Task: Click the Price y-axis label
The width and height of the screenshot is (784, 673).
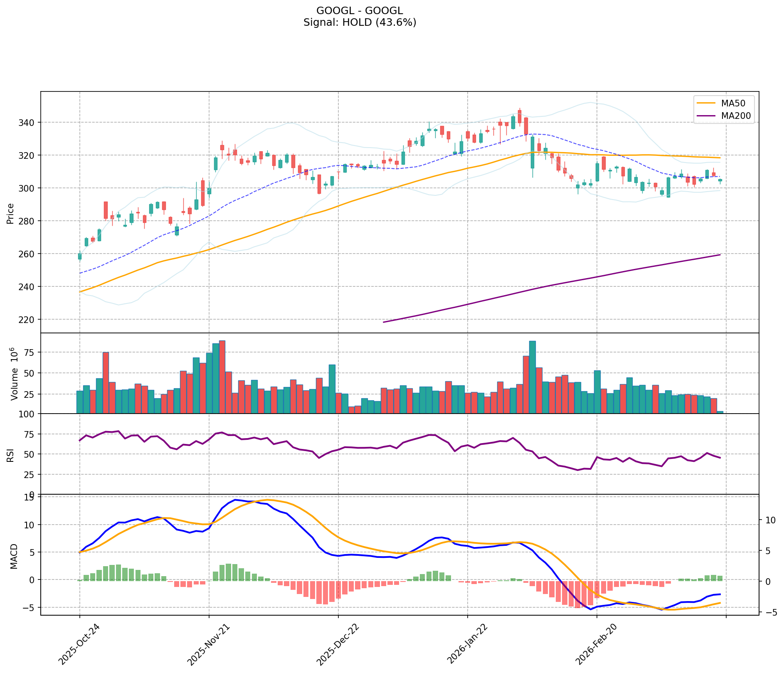Action: click(11, 213)
